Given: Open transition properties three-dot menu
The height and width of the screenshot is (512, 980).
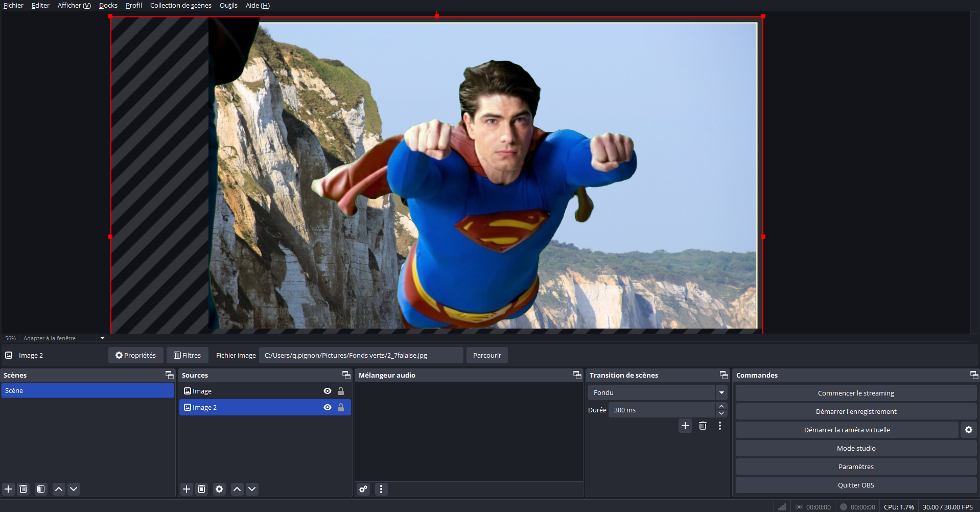Looking at the screenshot, I should pyautogui.click(x=720, y=426).
